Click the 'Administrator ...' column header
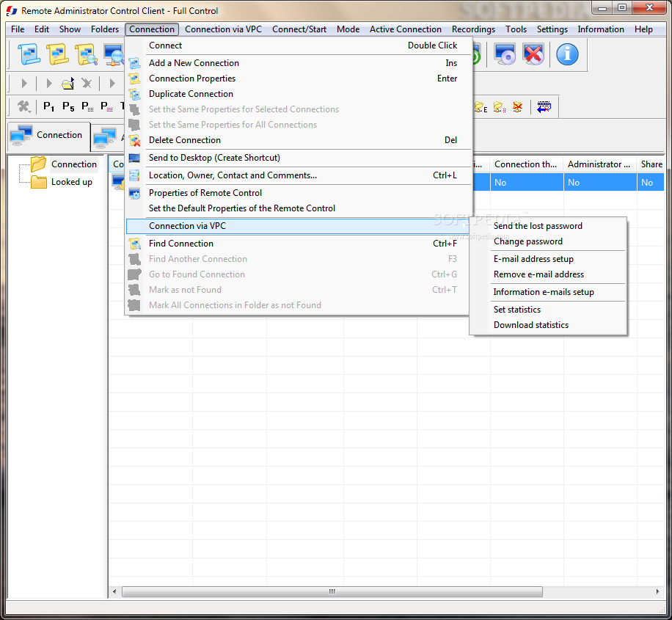 [600, 164]
